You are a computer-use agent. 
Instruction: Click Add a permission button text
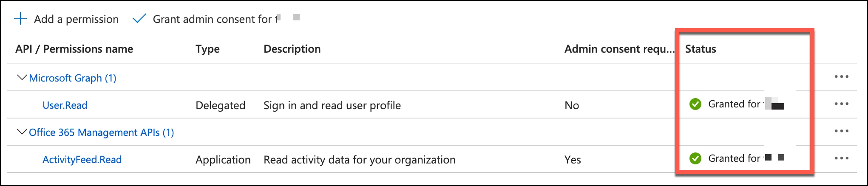pos(77,19)
